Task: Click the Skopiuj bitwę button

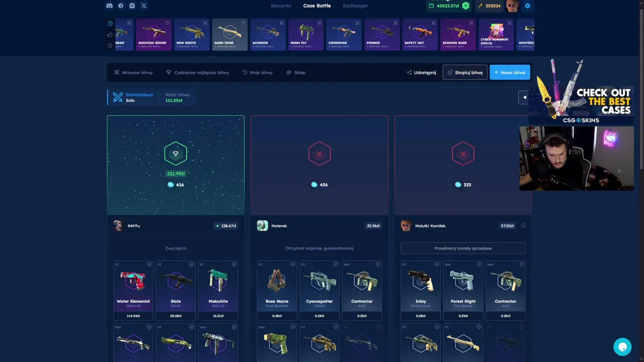Action: [x=465, y=72]
